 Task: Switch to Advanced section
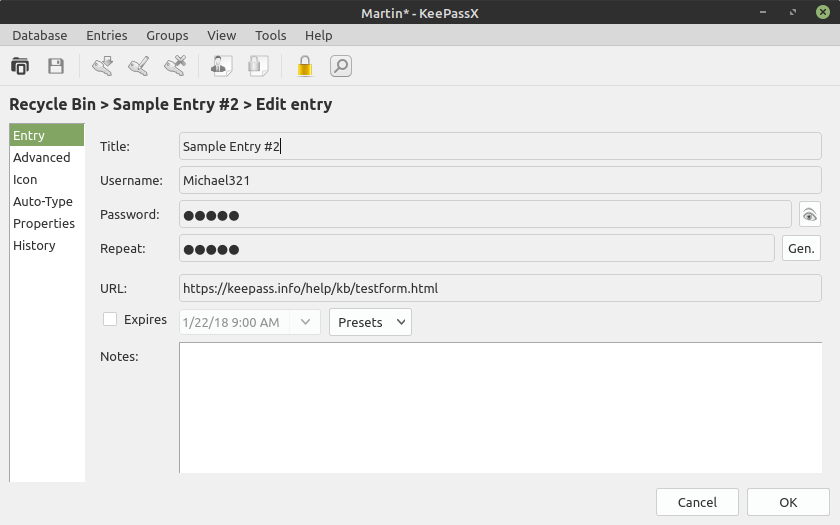pos(47,157)
